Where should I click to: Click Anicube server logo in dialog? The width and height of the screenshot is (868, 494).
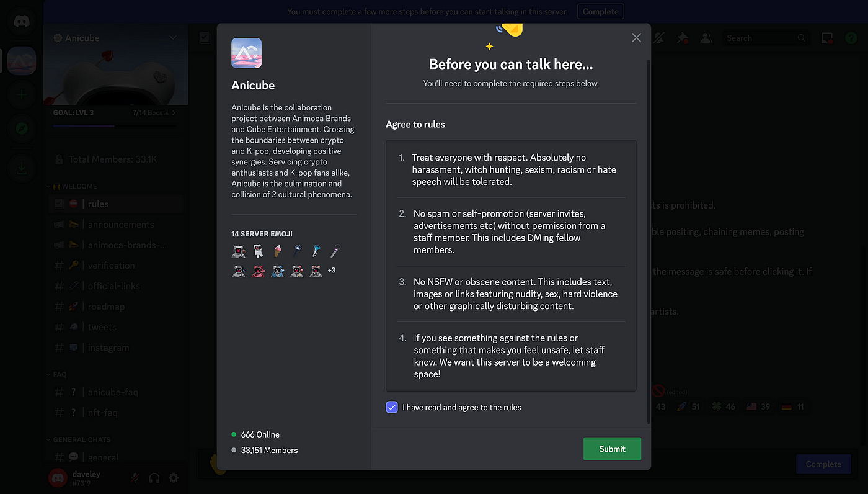[246, 53]
